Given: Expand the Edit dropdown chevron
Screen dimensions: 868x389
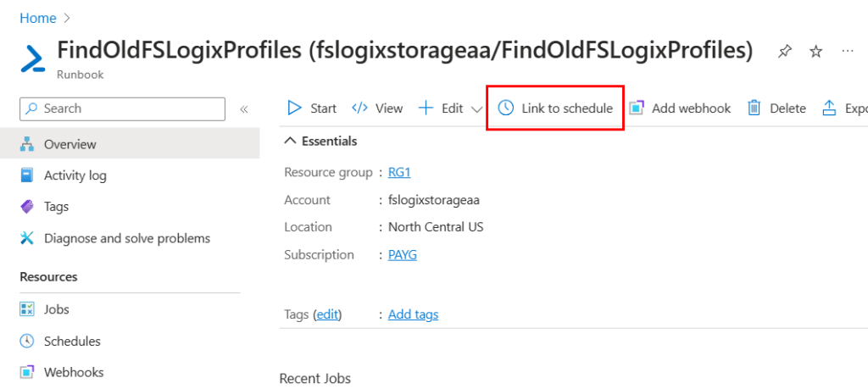Looking at the screenshot, I should pos(476,109).
